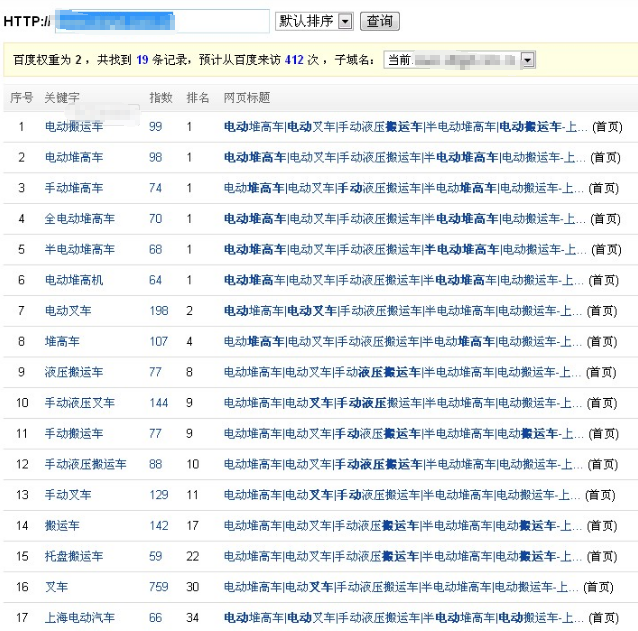
Task: Open page title link in 电动叉车 row
Action: [403, 310]
